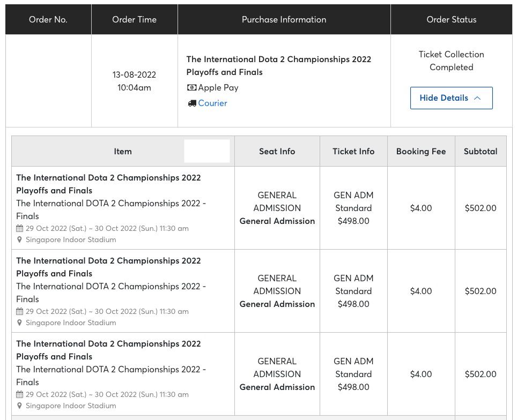Viewport: 517px width, 420px height.
Task: Click the calendar icon in third ticket row
Action: pyautogui.click(x=20, y=394)
